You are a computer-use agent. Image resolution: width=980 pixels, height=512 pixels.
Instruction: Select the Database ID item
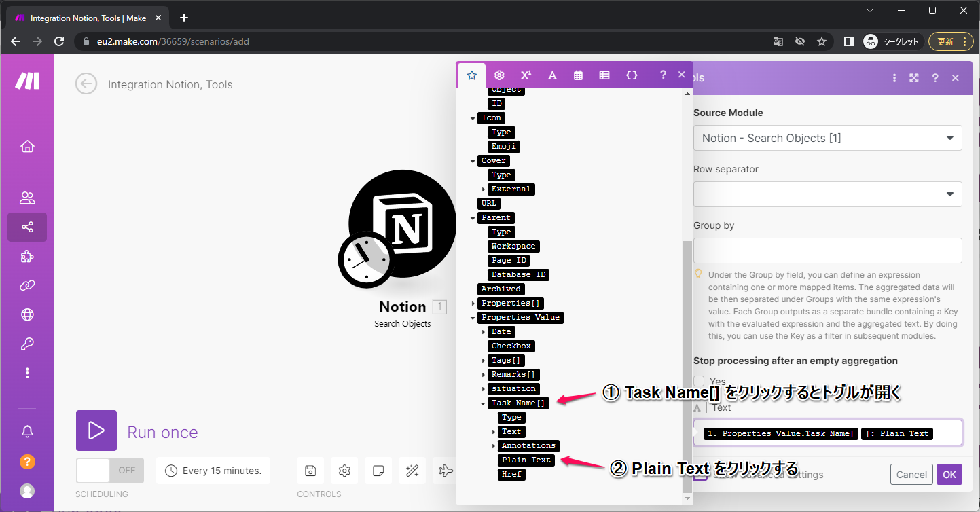click(x=519, y=274)
